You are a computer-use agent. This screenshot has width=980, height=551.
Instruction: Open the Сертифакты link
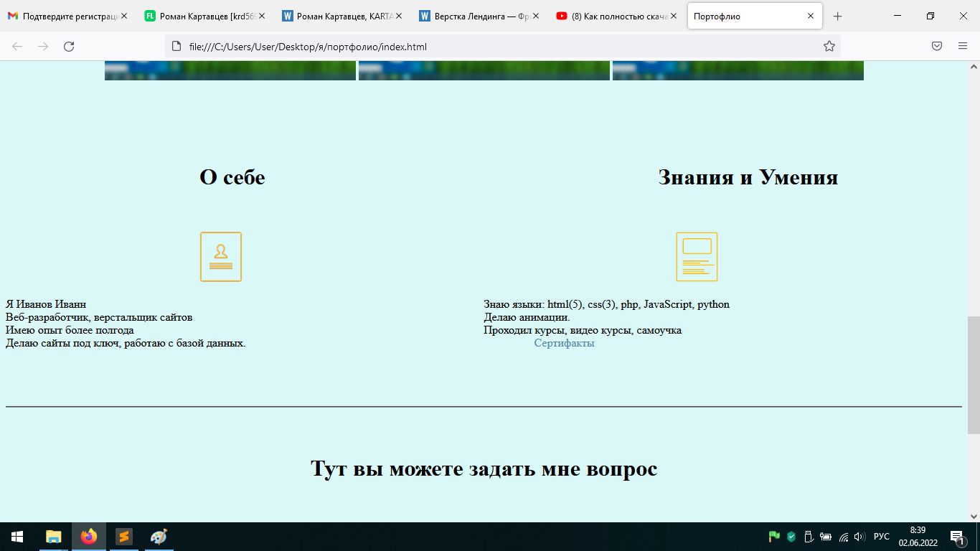[565, 344]
